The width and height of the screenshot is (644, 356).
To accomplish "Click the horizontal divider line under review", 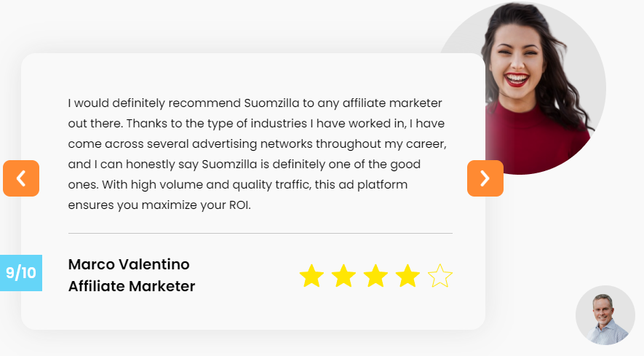I will [x=260, y=234].
